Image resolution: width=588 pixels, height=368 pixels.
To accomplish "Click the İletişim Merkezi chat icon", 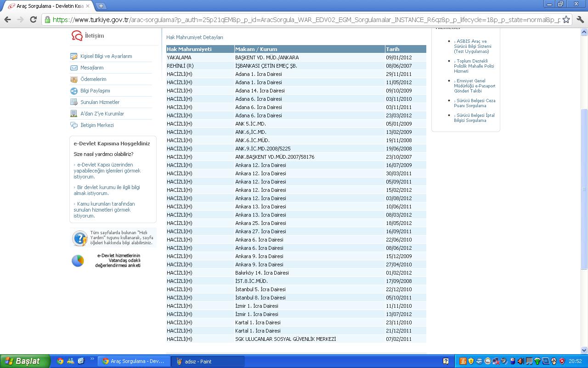I will click(x=73, y=125).
